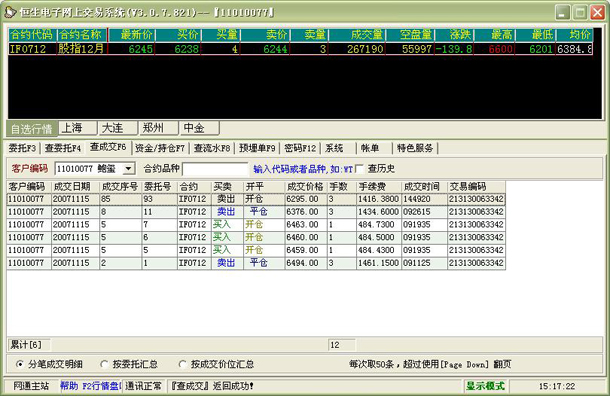Open the 查委托F4 tab

tap(63, 148)
